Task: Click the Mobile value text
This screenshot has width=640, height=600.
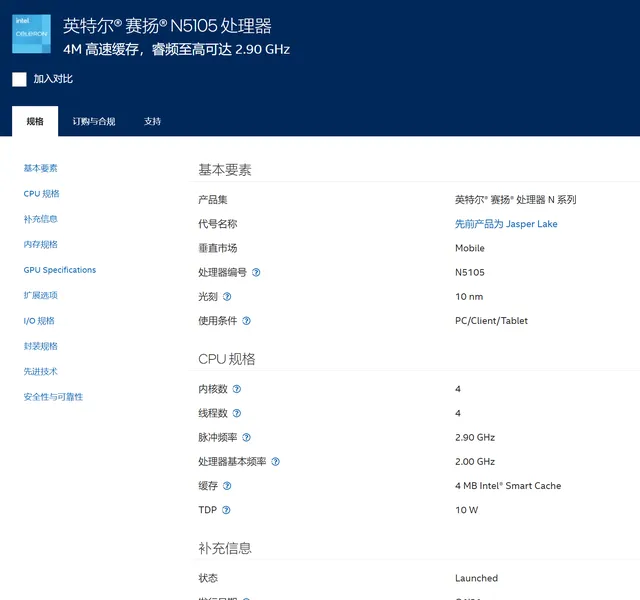Action: tap(470, 248)
